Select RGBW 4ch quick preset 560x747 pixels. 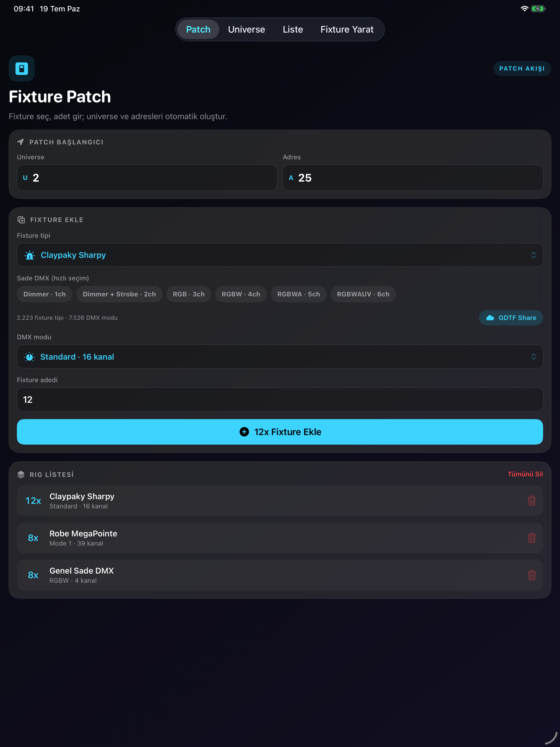click(x=241, y=294)
